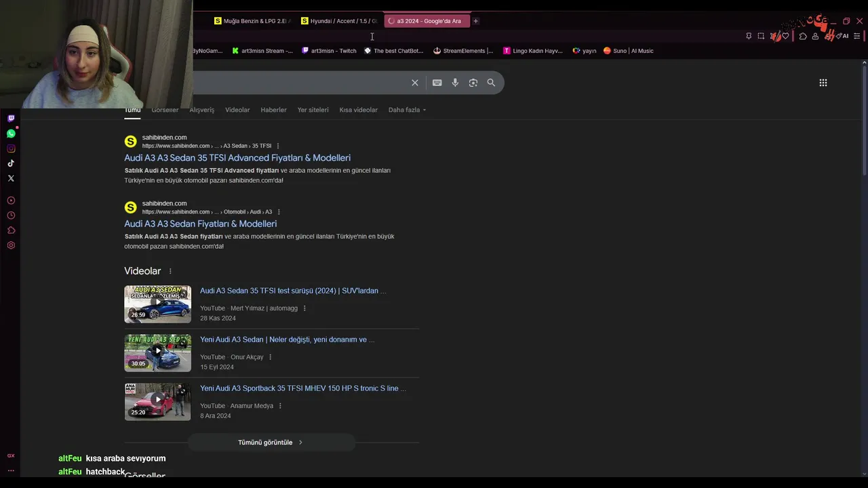Open the new tab plus button
This screenshot has width=868, height=488.
click(475, 21)
